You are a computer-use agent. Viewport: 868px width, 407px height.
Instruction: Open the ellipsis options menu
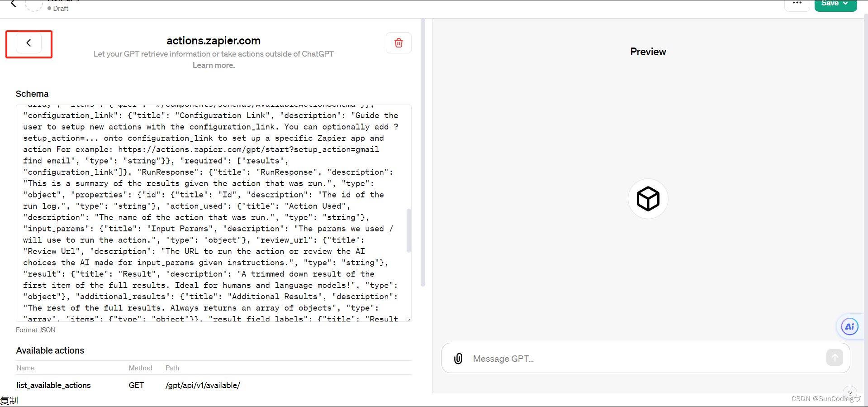click(x=797, y=4)
